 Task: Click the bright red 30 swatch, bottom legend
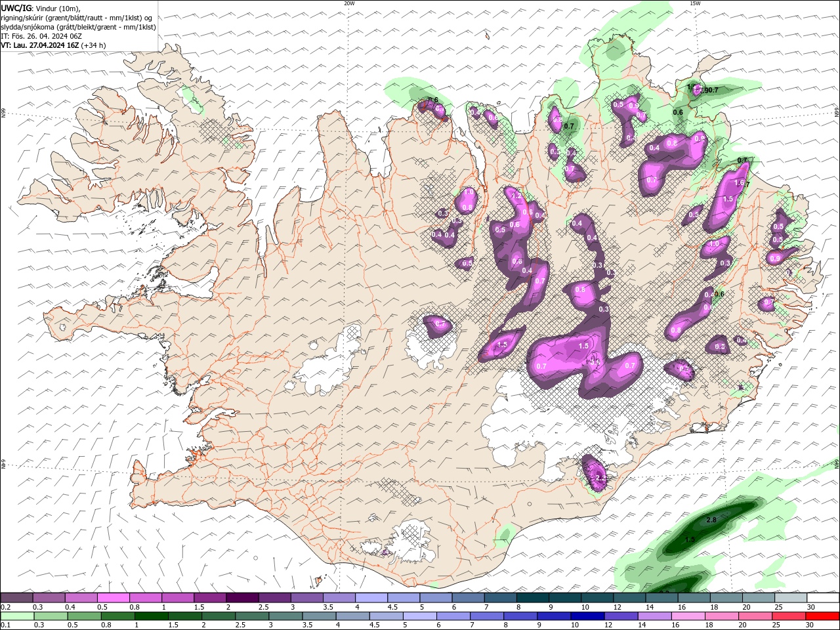point(822,616)
